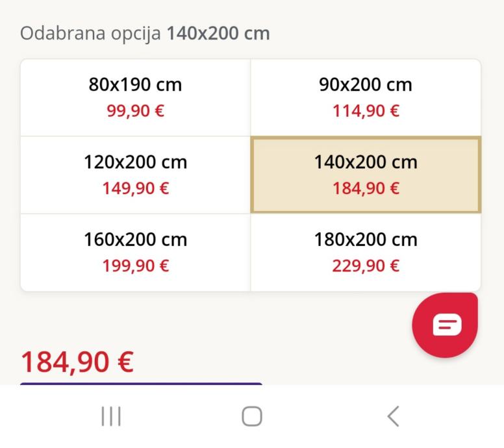Screen dimensions: 504x448
Task: Click the 149,90 € price label
Action: coord(135,189)
